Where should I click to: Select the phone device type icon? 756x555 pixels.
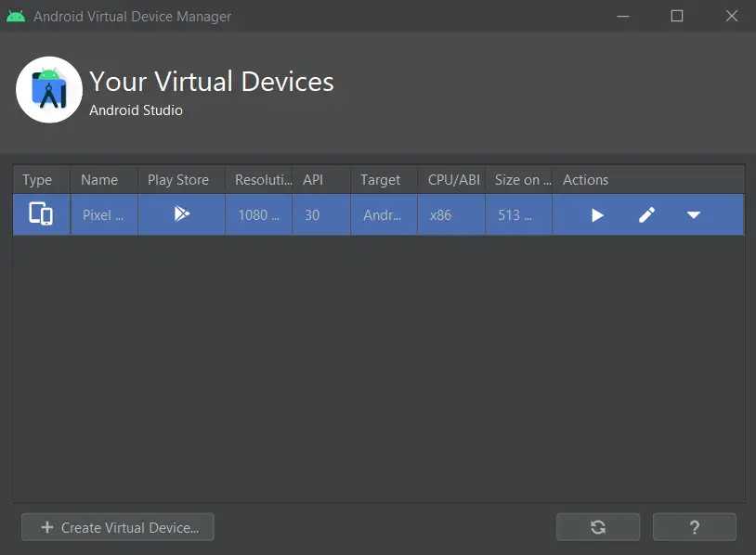pyautogui.click(x=41, y=213)
